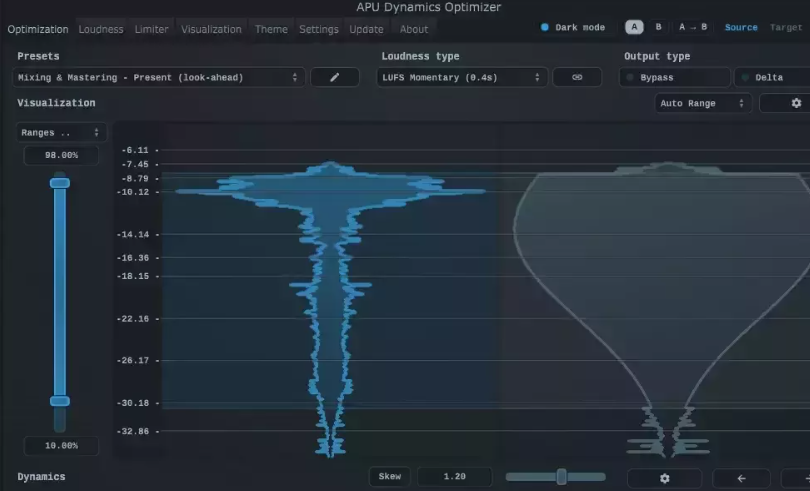Click the gear icon beside skew slider
The height and width of the screenshot is (491, 810).
[x=664, y=478]
